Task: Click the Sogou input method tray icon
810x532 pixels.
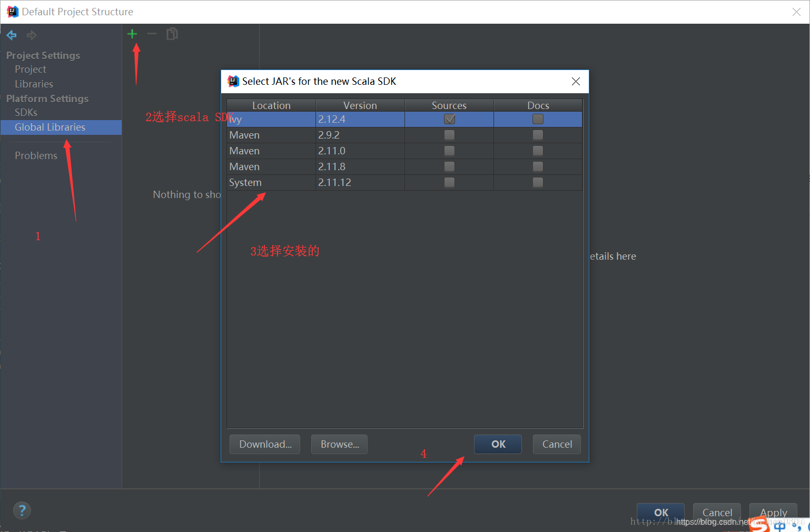Action: pyautogui.click(x=759, y=525)
